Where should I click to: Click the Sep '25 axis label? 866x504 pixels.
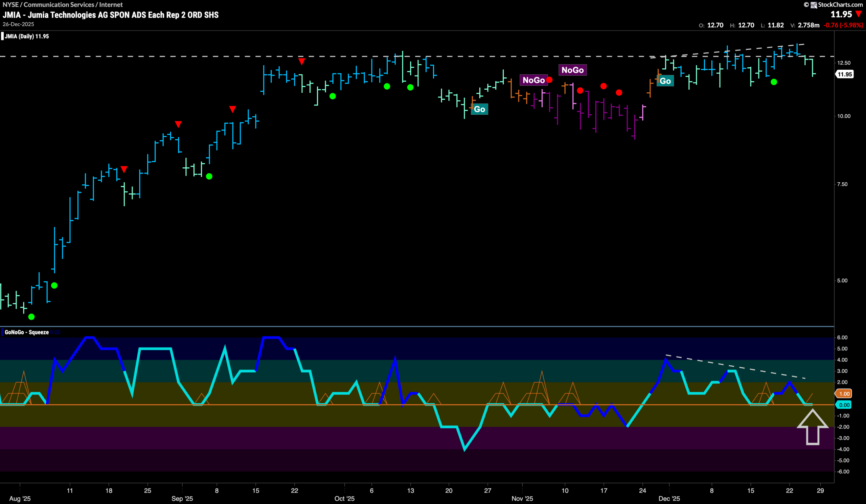point(182,499)
